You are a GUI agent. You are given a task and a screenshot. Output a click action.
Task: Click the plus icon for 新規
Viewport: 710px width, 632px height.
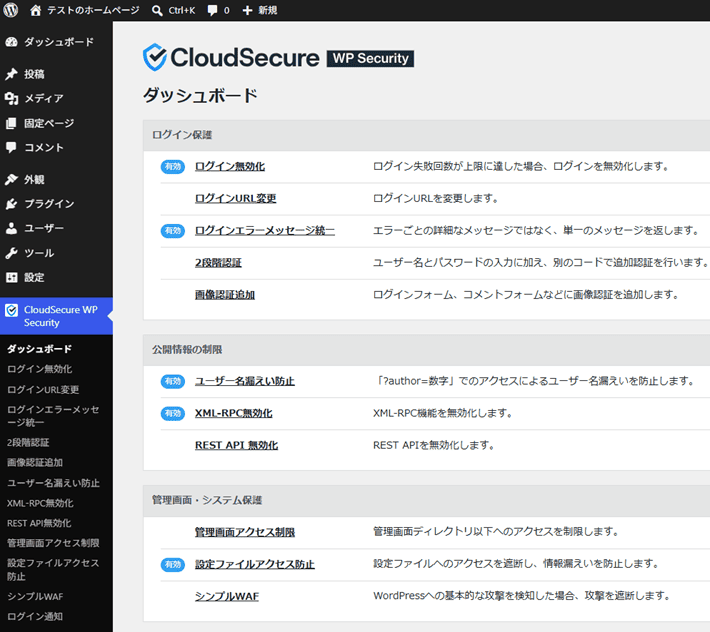[x=247, y=10]
